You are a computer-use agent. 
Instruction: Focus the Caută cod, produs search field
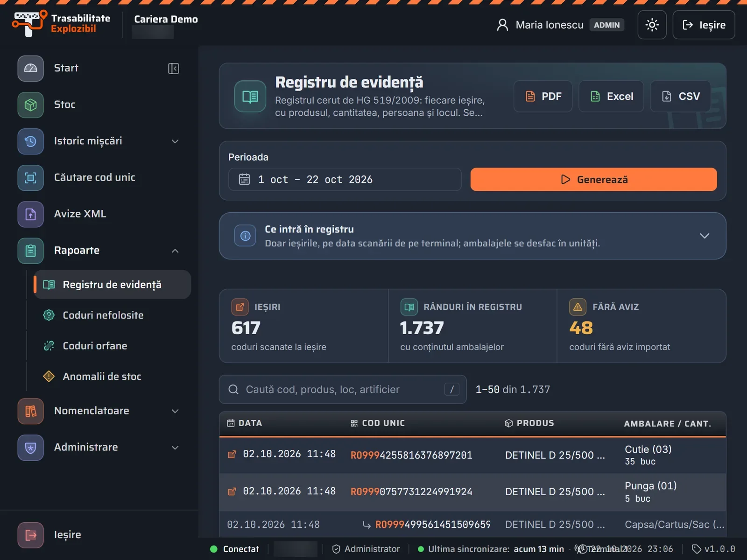(x=343, y=390)
